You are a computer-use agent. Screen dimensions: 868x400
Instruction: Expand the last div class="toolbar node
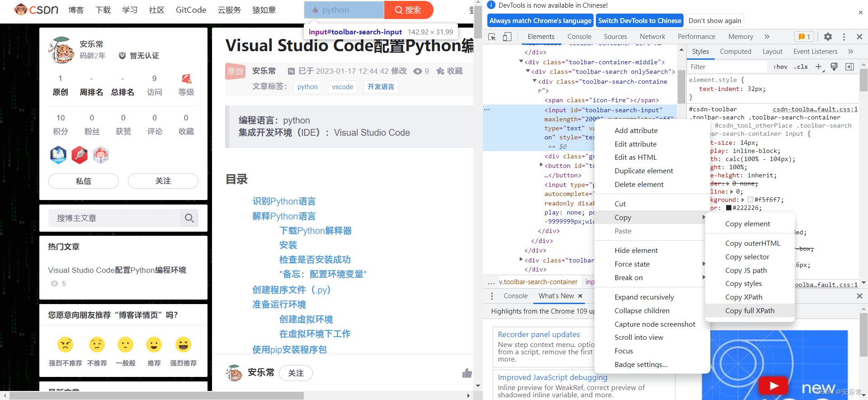pyautogui.click(x=521, y=260)
